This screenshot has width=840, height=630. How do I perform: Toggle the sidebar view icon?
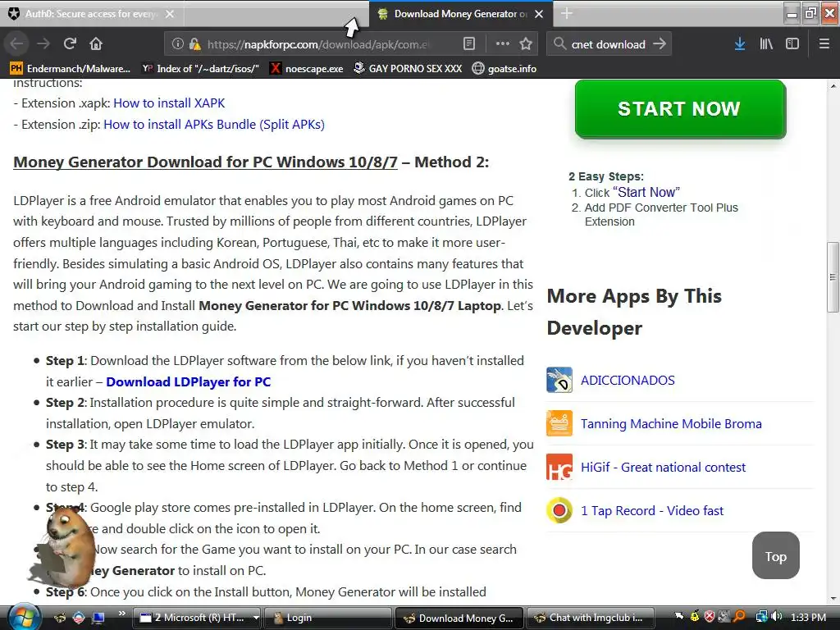[x=792, y=44]
